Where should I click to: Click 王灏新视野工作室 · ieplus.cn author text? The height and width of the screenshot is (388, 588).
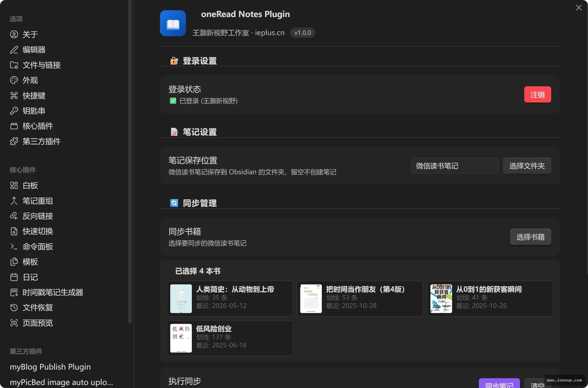pos(238,33)
